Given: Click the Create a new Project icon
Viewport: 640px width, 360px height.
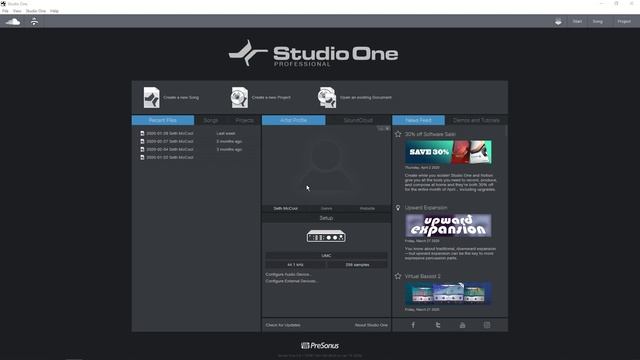Looking at the screenshot, I should tap(240, 97).
